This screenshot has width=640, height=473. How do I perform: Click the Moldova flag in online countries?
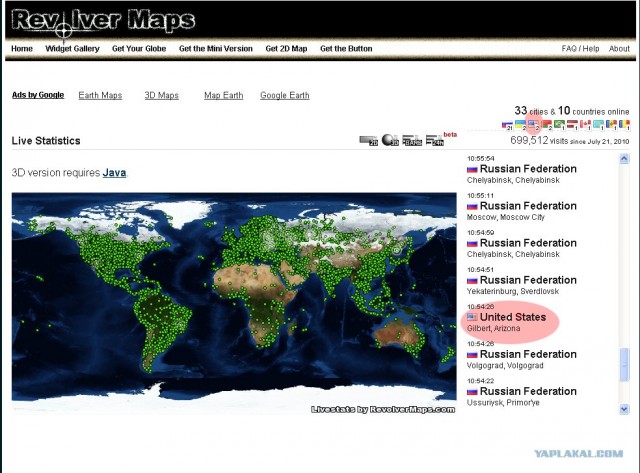tap(611, 124)
